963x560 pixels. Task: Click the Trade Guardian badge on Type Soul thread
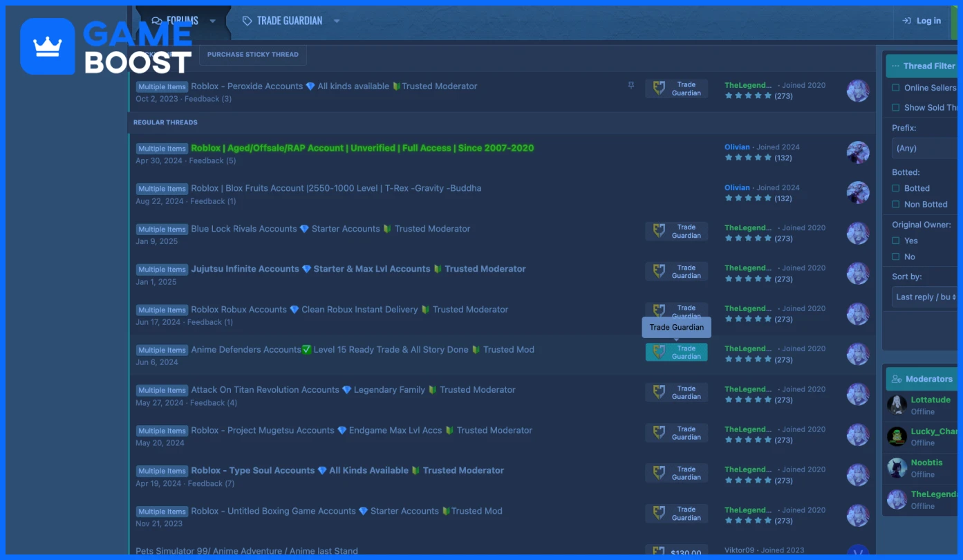pyautogui.click(x=676, y=473)
